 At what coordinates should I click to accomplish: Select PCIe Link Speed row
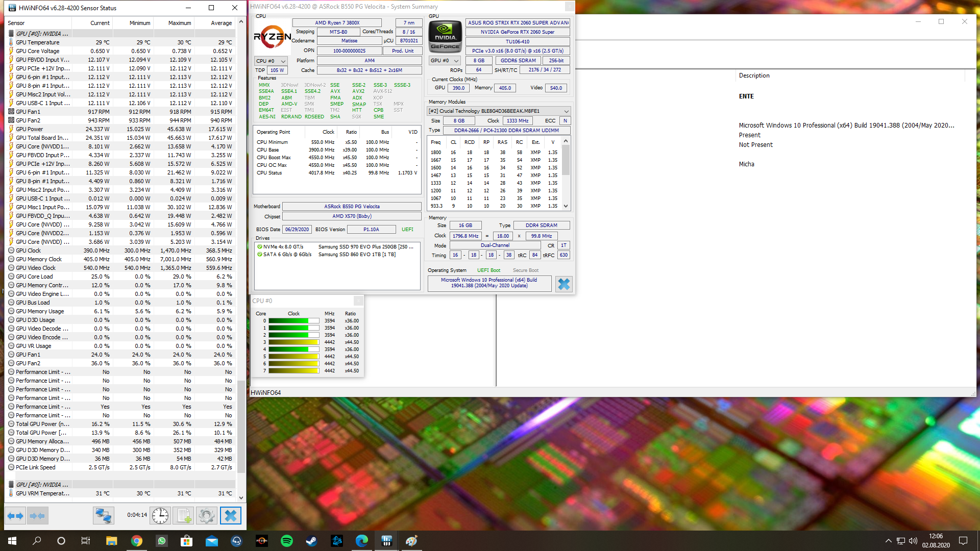pyautogui.click(x=120, y=467)
